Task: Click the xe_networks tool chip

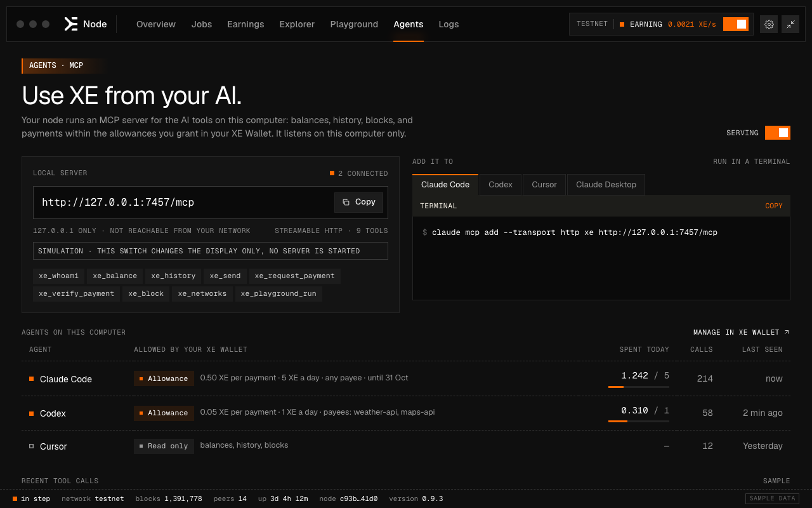Action: 202,294
